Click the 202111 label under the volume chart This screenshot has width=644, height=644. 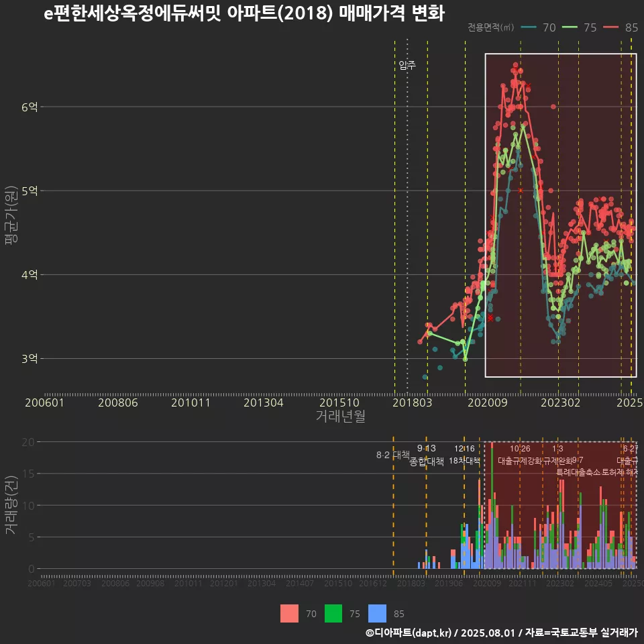523,583
